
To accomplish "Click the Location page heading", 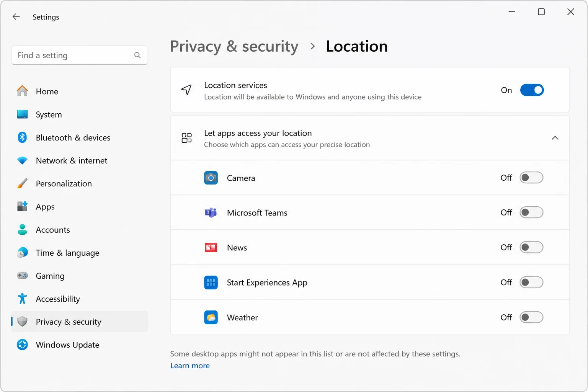I will click(x=357, y=46).
